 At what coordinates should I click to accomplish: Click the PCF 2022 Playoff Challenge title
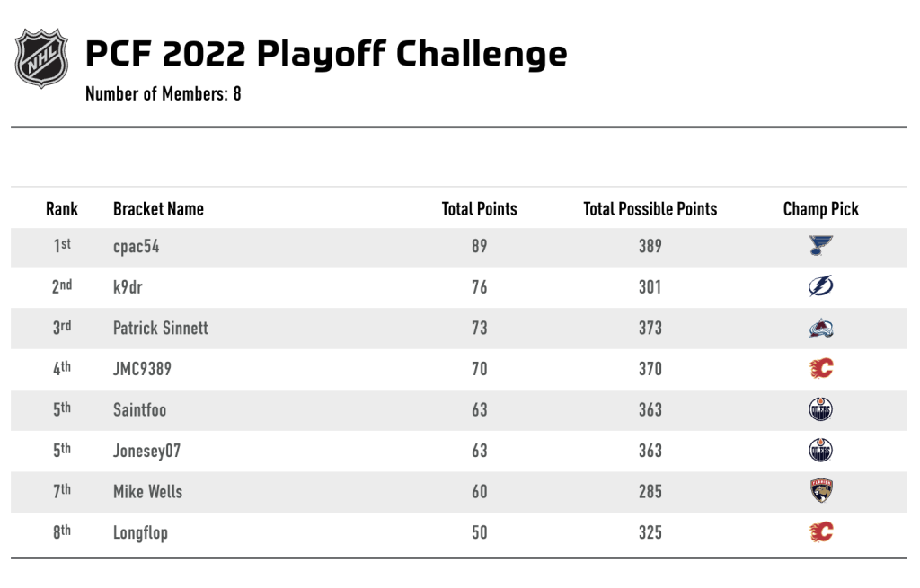pyautogui.click(x=325, y=54)
